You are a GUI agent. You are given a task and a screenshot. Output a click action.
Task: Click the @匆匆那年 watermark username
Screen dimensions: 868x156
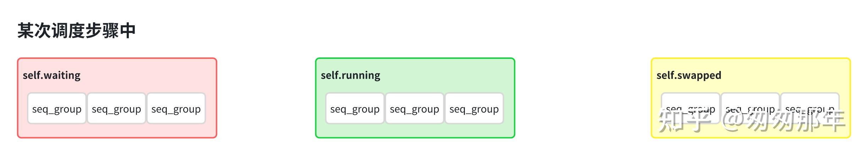coord(784,121)
